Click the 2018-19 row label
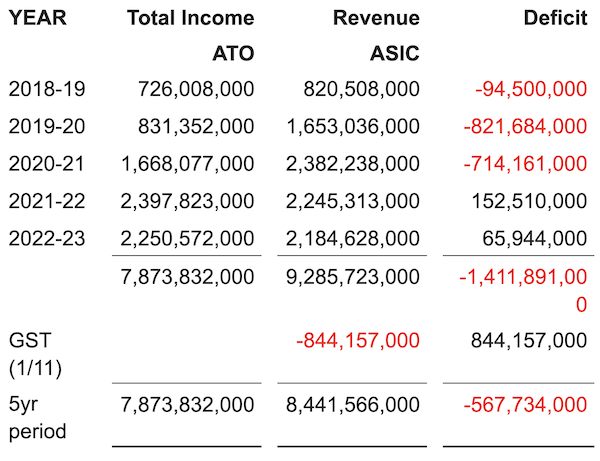Image resolution: width=600 pixels, height=461 pixels. 46,89
